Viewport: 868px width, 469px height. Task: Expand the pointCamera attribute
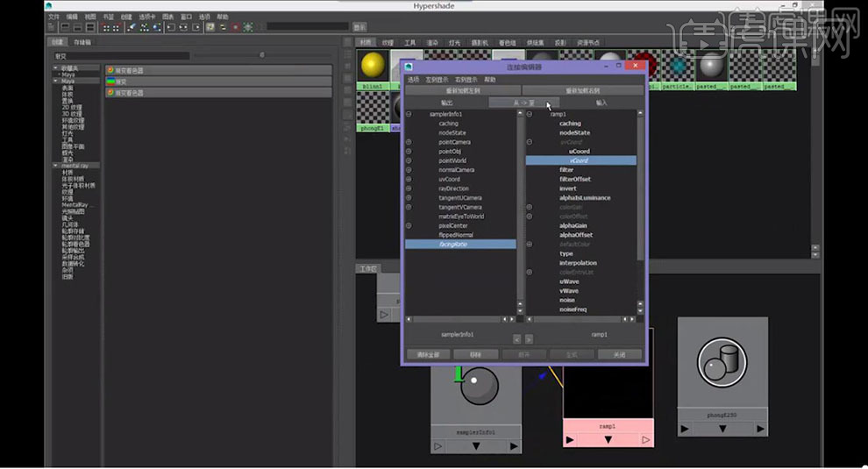(x=409, y=142)
